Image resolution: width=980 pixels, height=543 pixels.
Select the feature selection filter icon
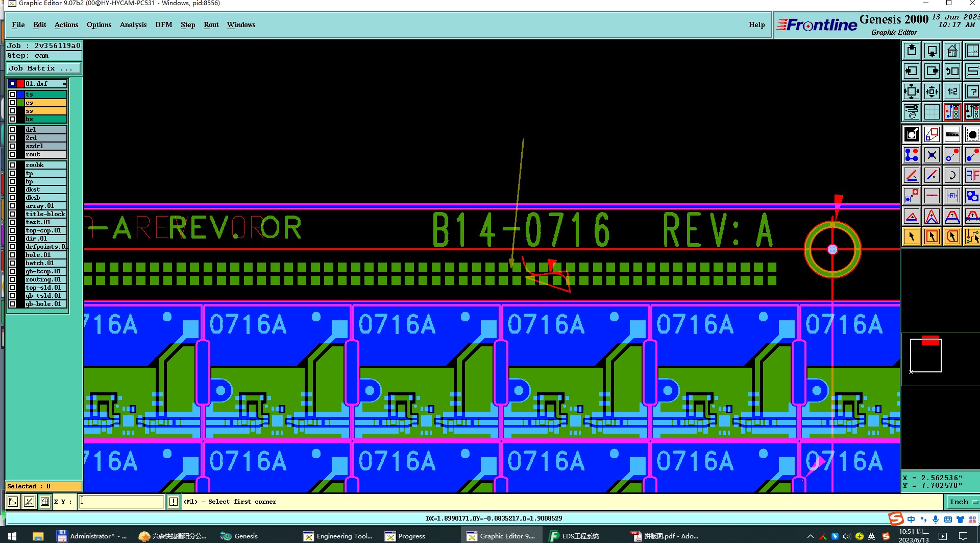click(x=912, y=135)
